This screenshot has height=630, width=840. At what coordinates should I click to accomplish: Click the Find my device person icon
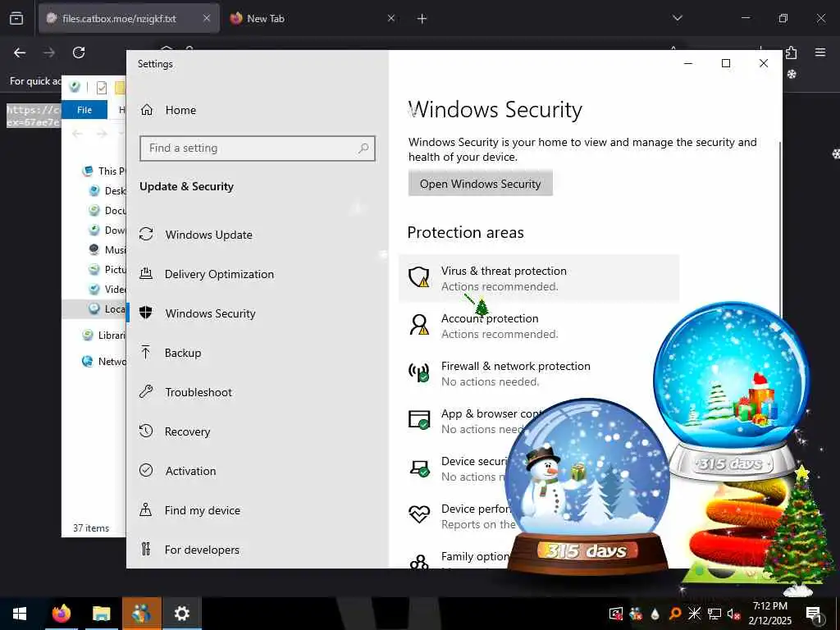point(146,509)
